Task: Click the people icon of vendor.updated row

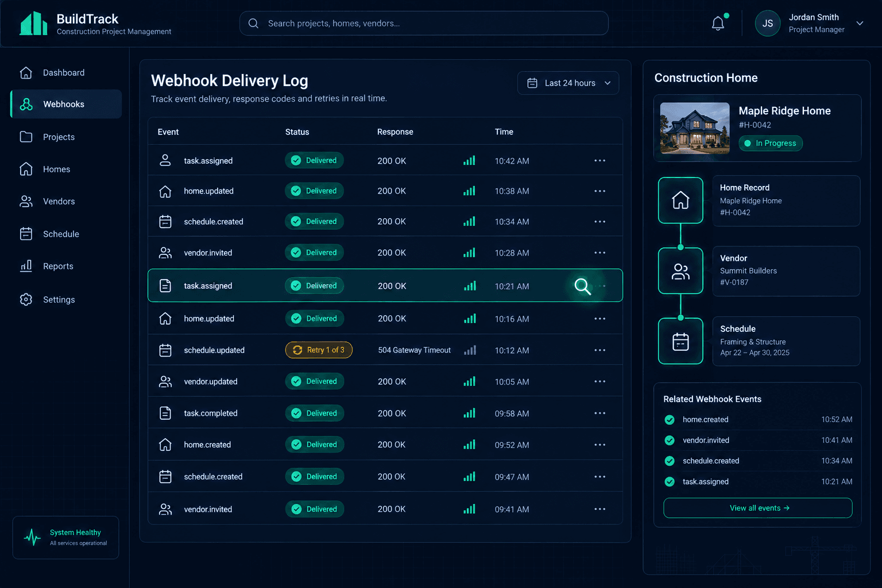Action: coord(165,381)
